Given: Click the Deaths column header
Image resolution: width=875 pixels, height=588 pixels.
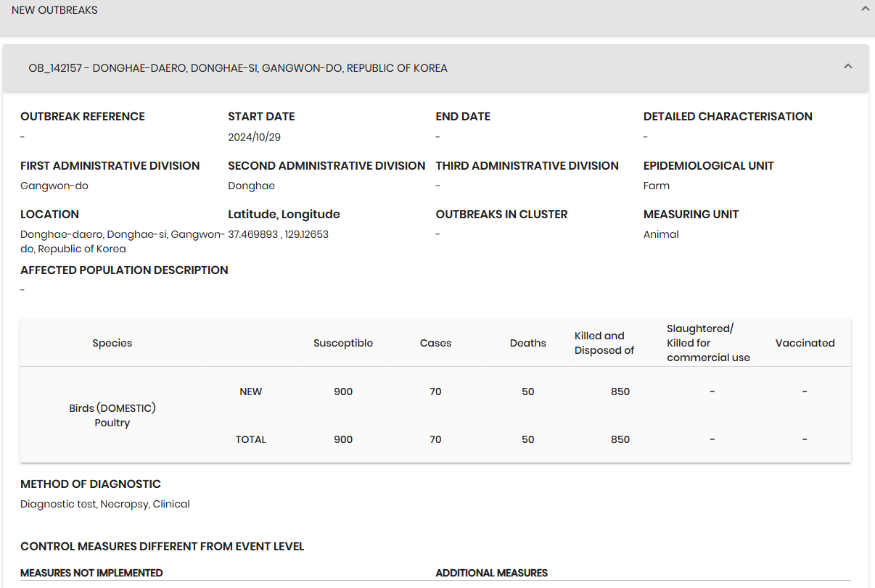Looking at the screenshot, I should pos(527,343).
